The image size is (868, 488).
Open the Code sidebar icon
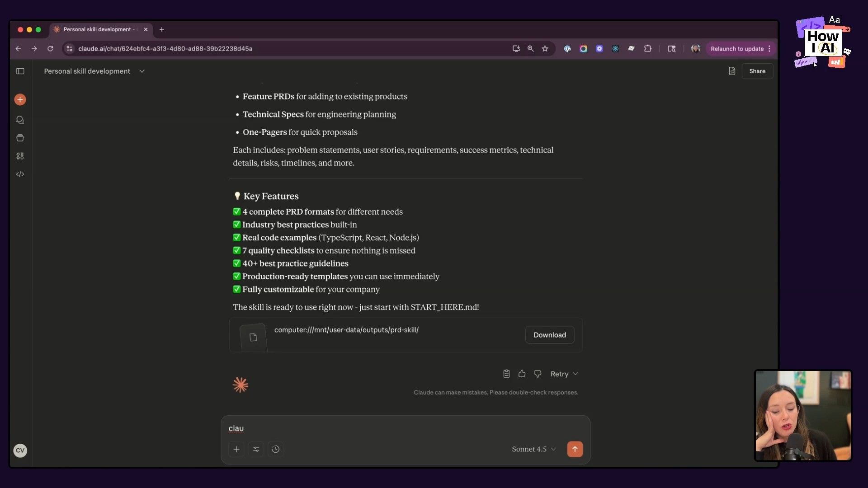pos(20,174)
